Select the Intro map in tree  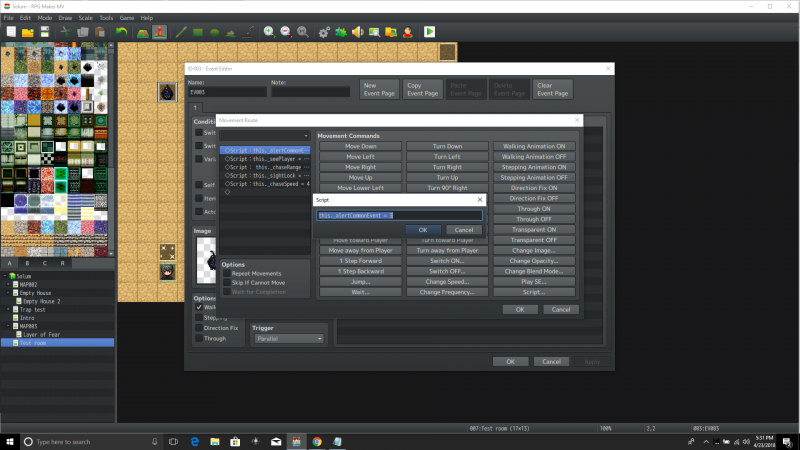pos(27,318)
